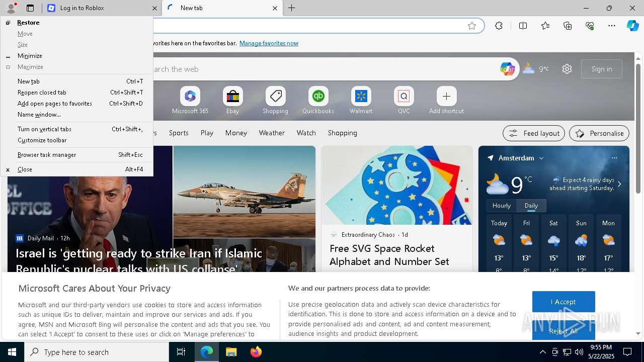Choose Customize toolbar entry
Viewport: 644px width, 362px height.
[77, 140]
